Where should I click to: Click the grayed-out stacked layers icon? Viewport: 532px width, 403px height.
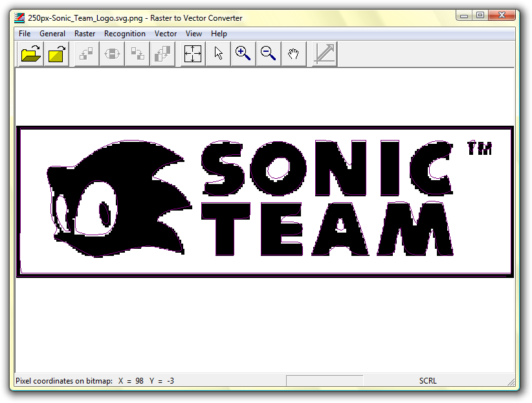162,54
